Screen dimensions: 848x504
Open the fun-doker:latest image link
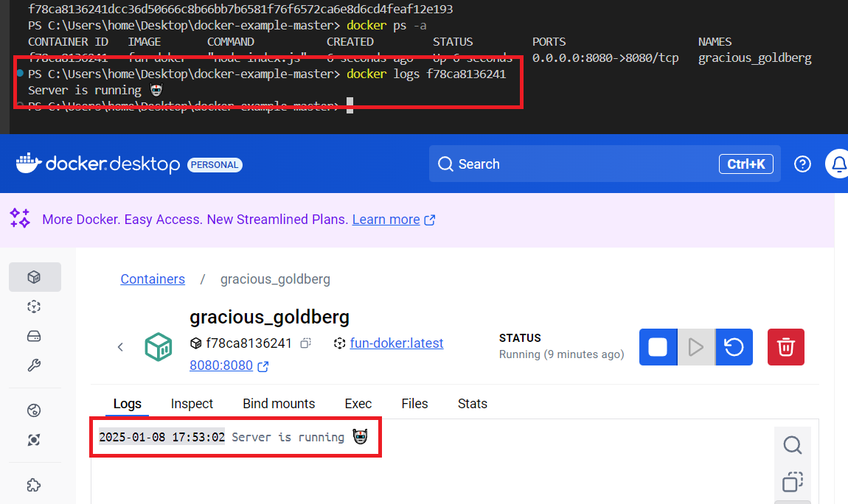tap(397, 343)
